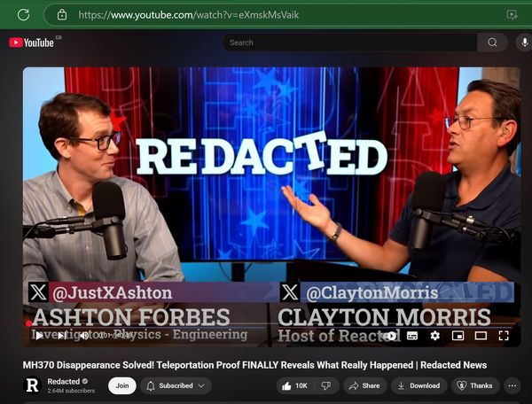Seek on the video progress bar
Viewport: 532px width, 404px height.
tap(271, 323)
